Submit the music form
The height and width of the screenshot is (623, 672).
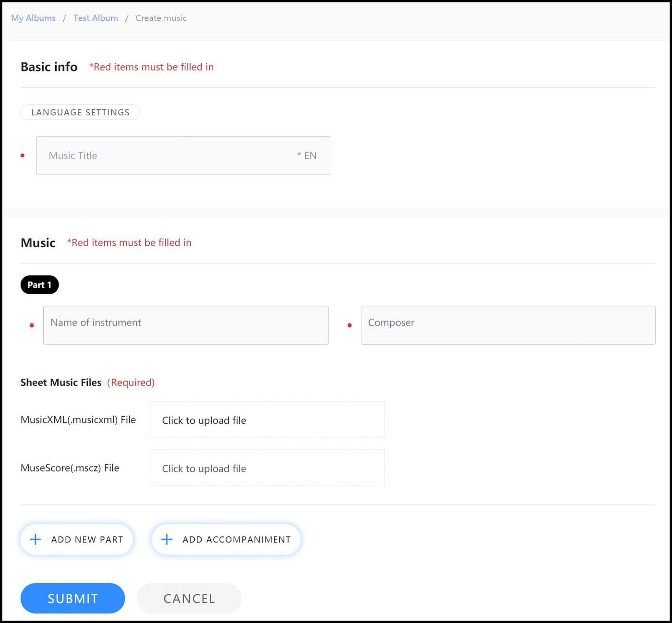coord(72,598)
